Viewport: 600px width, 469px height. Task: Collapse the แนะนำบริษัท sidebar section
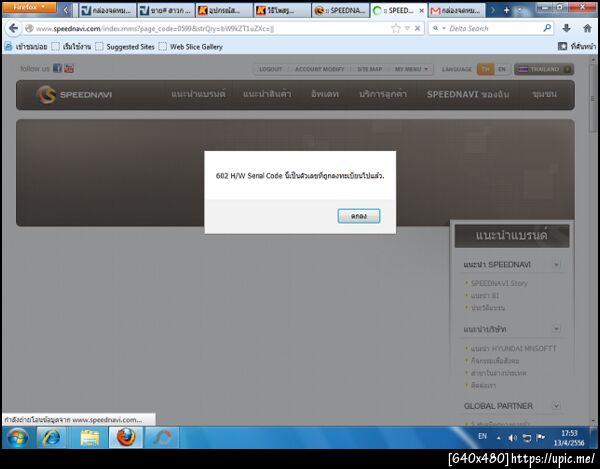(556, 329)
